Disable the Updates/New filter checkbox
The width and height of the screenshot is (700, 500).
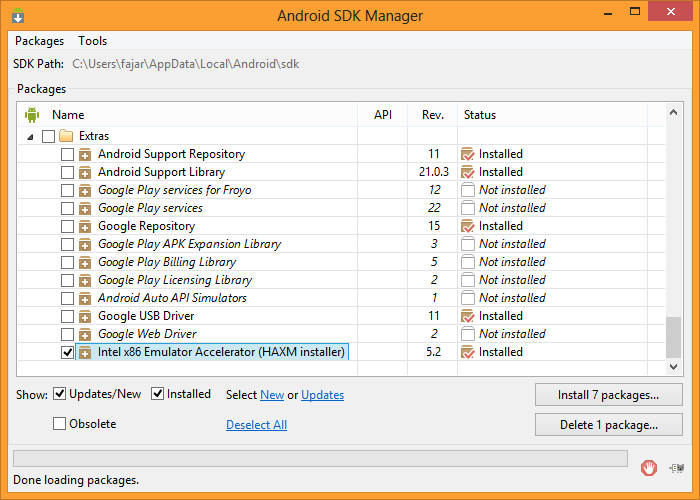tap(60, 394)
